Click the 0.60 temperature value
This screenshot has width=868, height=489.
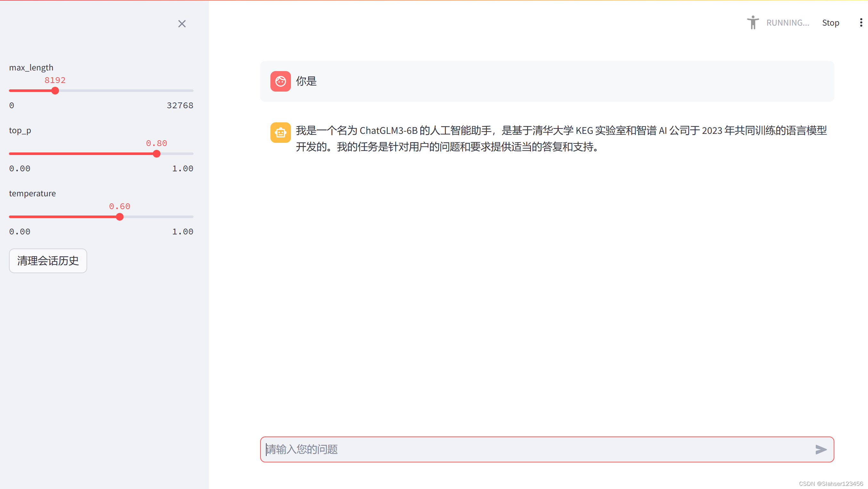pyautogui.click(x=120, y=206)
